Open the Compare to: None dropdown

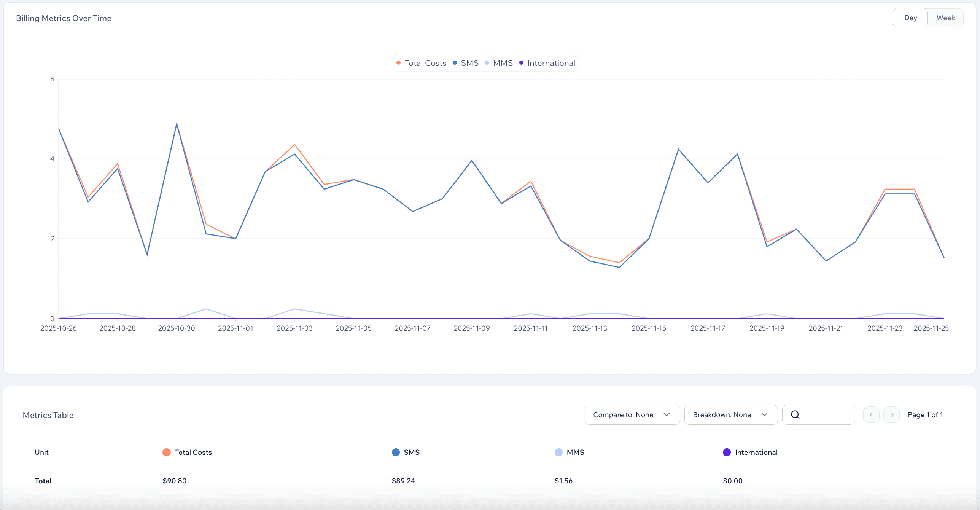tap(632, 414)
